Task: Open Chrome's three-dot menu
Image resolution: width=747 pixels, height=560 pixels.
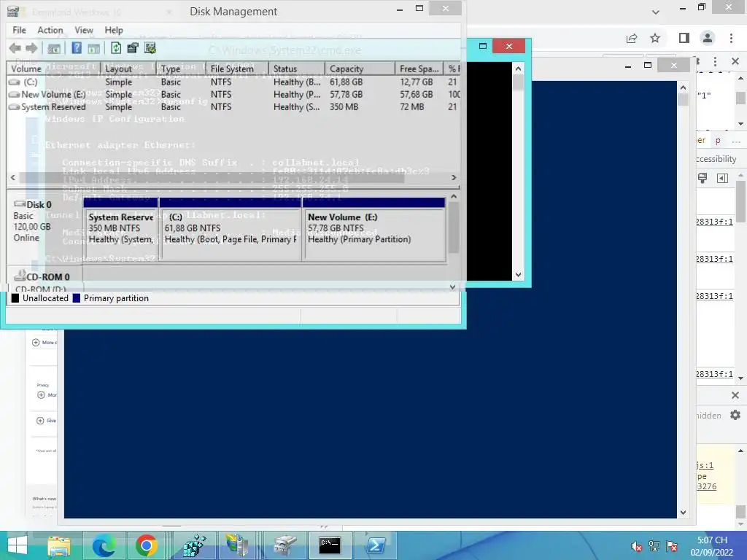Action: [x=731, y=38]
